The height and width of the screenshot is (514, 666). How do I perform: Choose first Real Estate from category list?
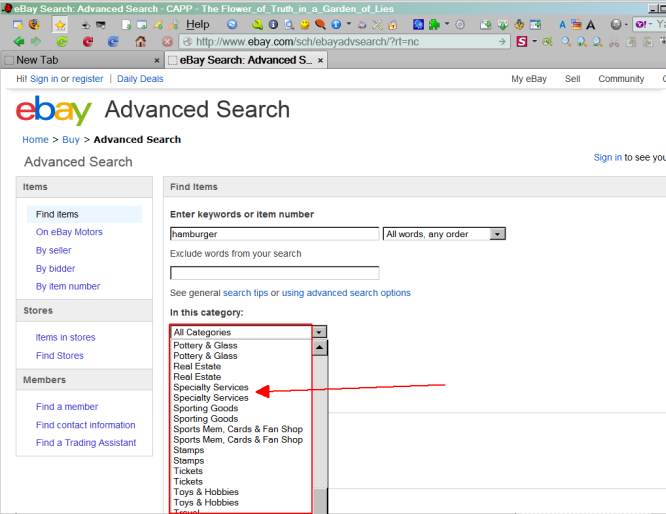[197, 366]
